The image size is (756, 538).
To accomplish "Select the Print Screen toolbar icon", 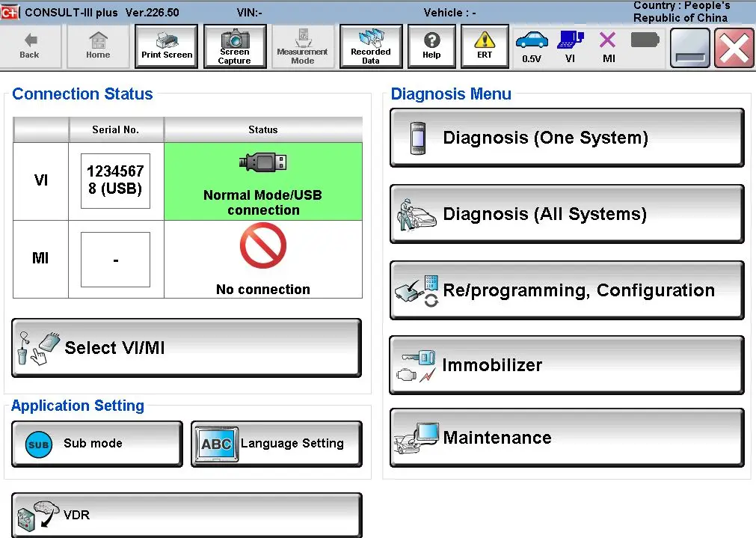I will tap(165, 46).
